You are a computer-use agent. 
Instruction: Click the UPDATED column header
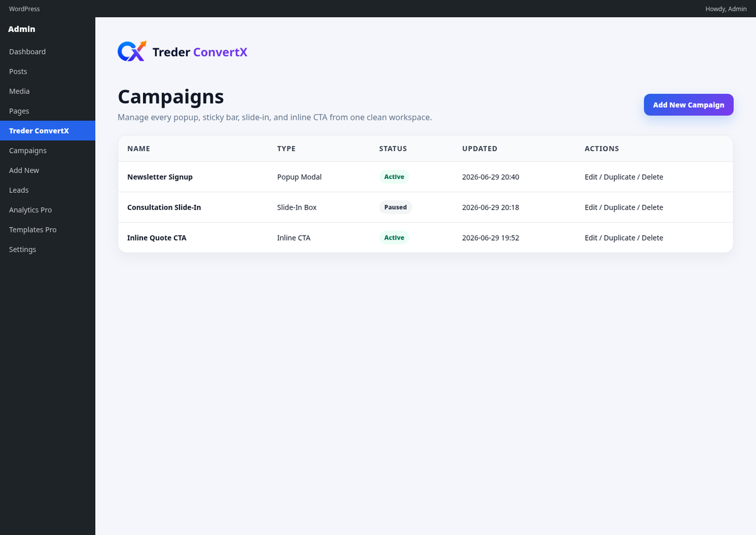tap(479, 149)
